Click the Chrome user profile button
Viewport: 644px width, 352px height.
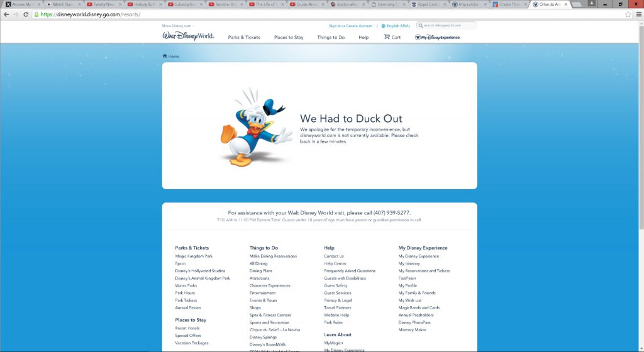[x=591, y=4]
